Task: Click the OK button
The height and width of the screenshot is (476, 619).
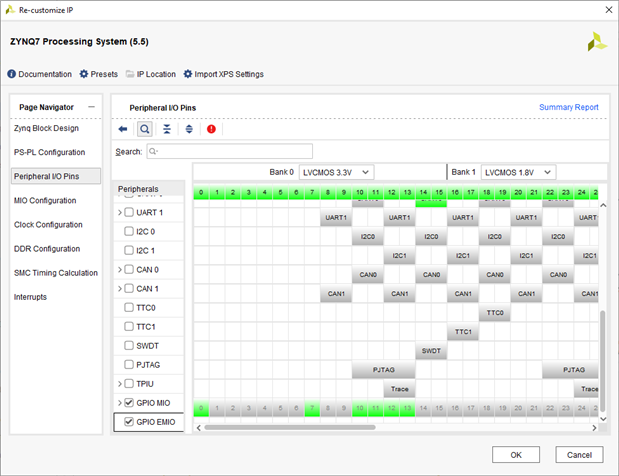Action: click(516, 455)
